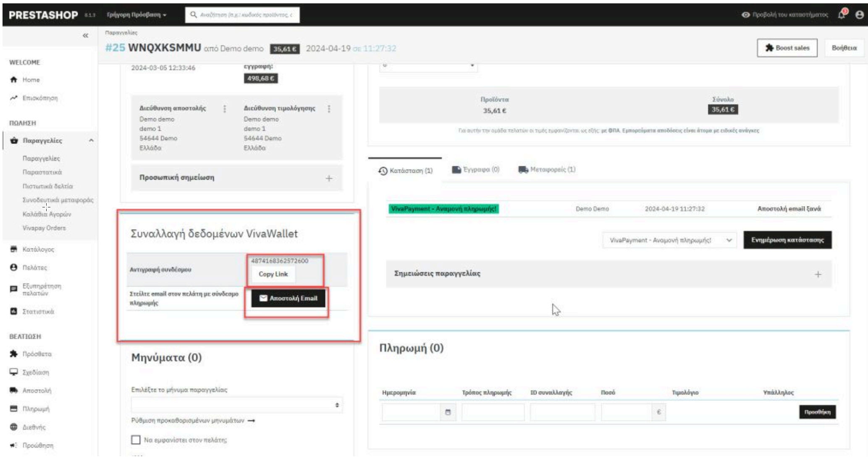The image size is (868, 458).
Task: Open the payment date calendar picker
Action: pos(448,412)
